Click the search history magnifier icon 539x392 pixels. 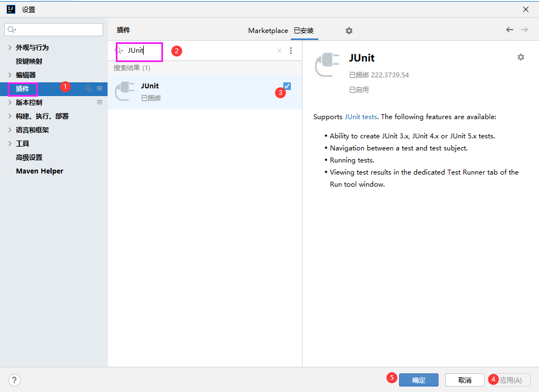118,51
